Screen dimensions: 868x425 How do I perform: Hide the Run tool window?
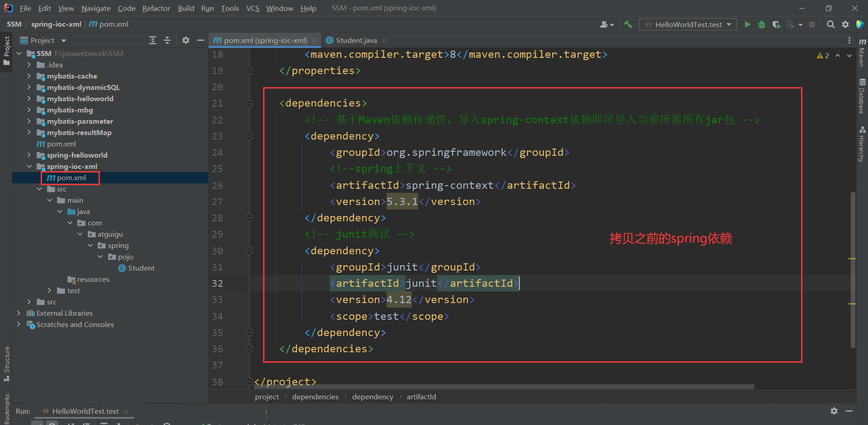pyautogui.click(x=849, y=411)
